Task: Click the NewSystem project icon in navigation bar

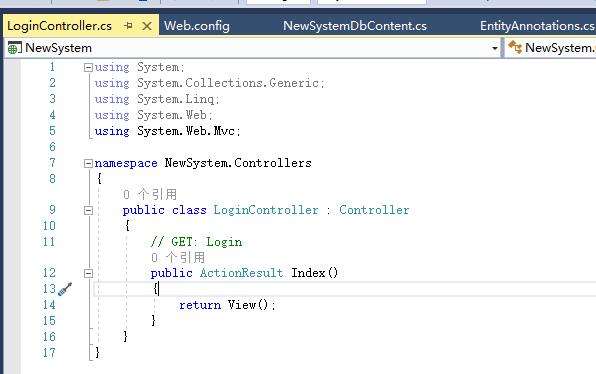Action: coord(14,48)
